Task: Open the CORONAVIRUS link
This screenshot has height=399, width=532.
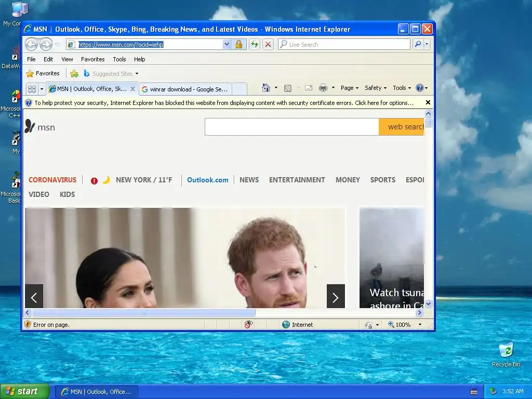Action: point(52,180)
